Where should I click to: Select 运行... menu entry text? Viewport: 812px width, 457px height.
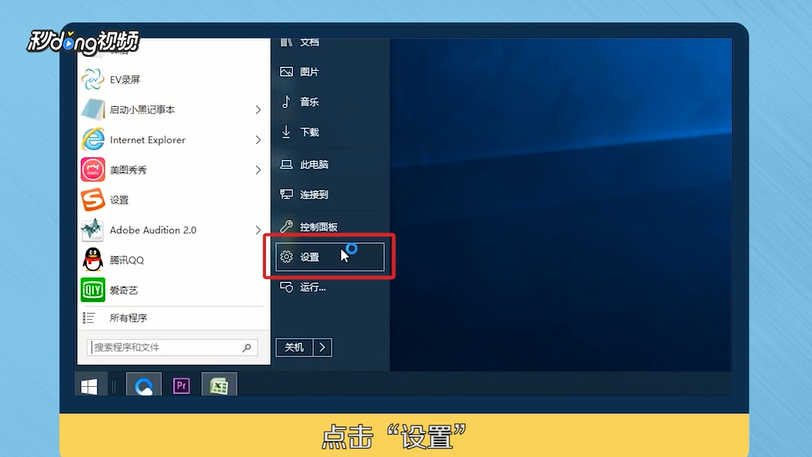pos(313,287)
